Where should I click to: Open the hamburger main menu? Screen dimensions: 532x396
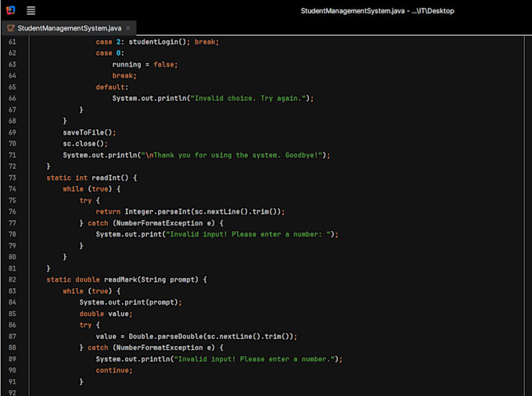click(31, 10)
